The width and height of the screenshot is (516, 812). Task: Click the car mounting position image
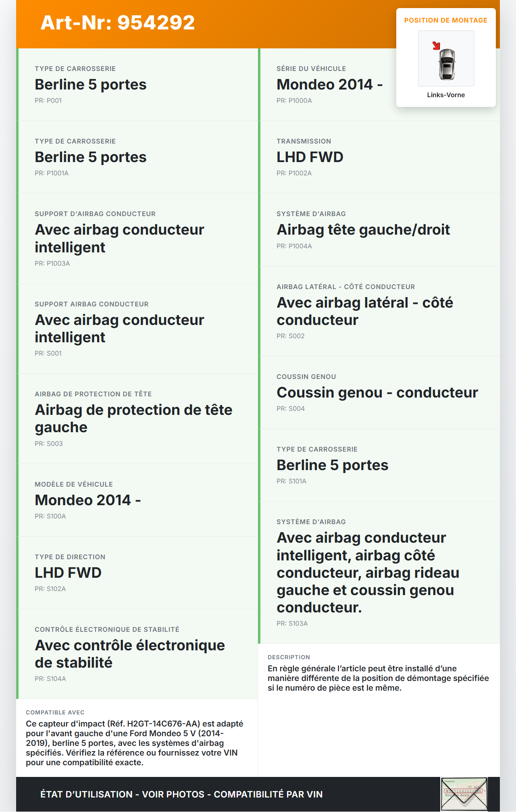pos(446,59)
